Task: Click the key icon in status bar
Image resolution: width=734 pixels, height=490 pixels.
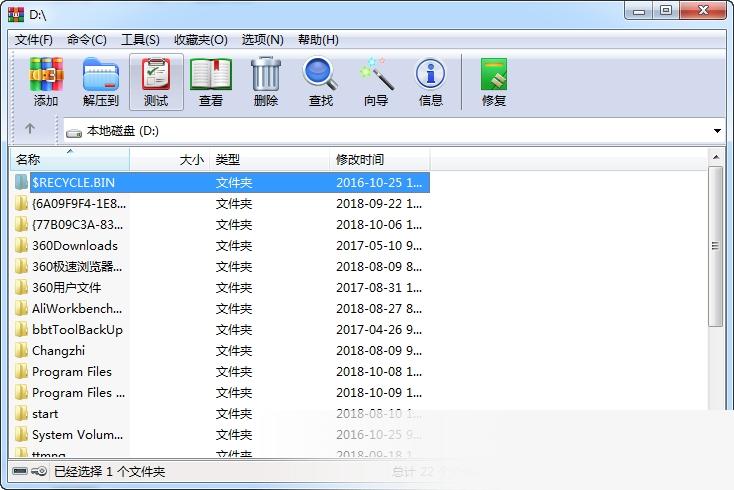Action: click(x=39, y=471)
